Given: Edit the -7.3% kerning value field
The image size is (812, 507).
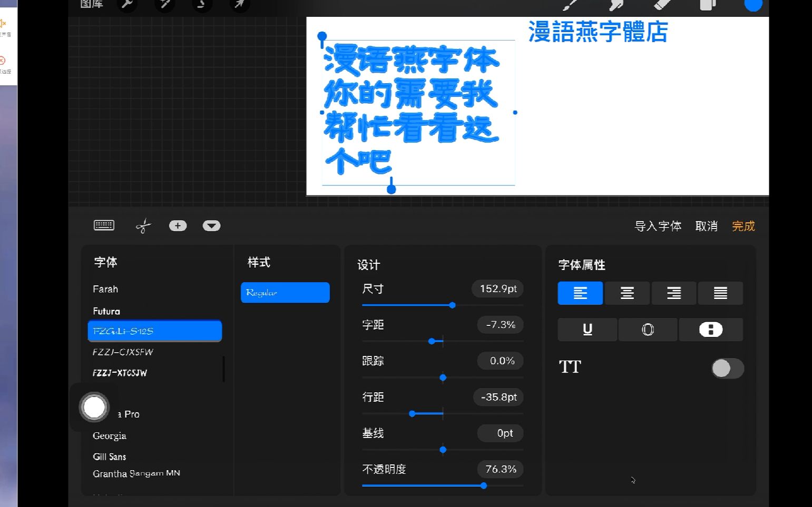Looking at the screenshot, I should [x=500, y=324].
